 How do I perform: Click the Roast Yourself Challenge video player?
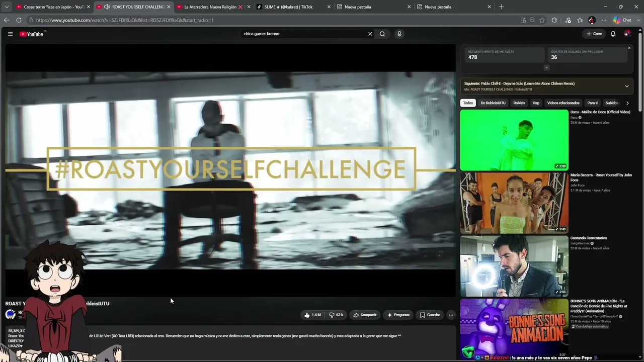click(230, 170)
